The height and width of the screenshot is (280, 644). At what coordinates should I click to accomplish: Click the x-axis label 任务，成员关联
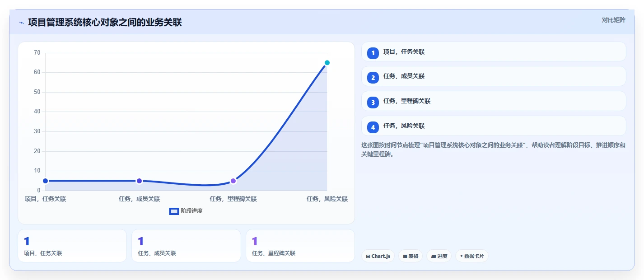[139, 199]
